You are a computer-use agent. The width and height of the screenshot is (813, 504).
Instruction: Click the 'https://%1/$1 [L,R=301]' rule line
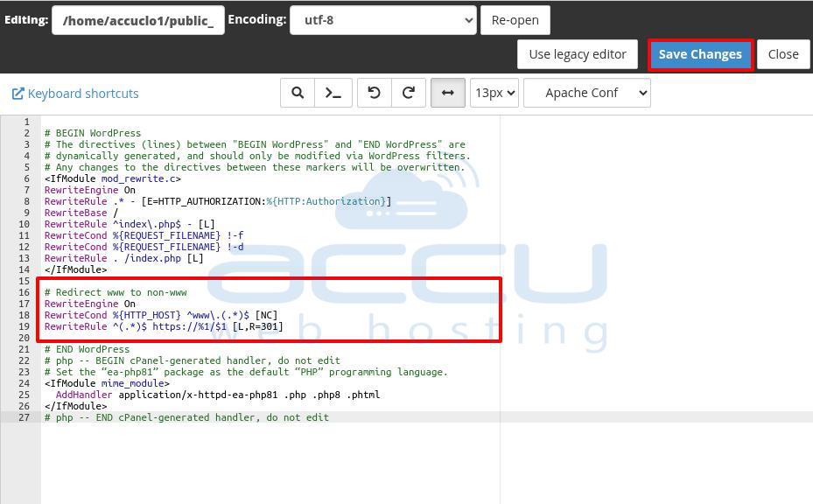(x=164, y=326)
